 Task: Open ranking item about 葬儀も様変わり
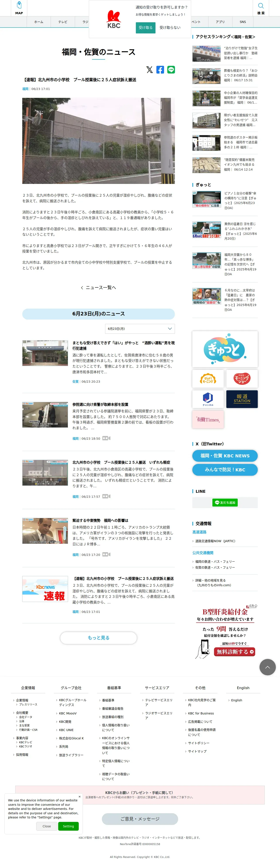225,76
